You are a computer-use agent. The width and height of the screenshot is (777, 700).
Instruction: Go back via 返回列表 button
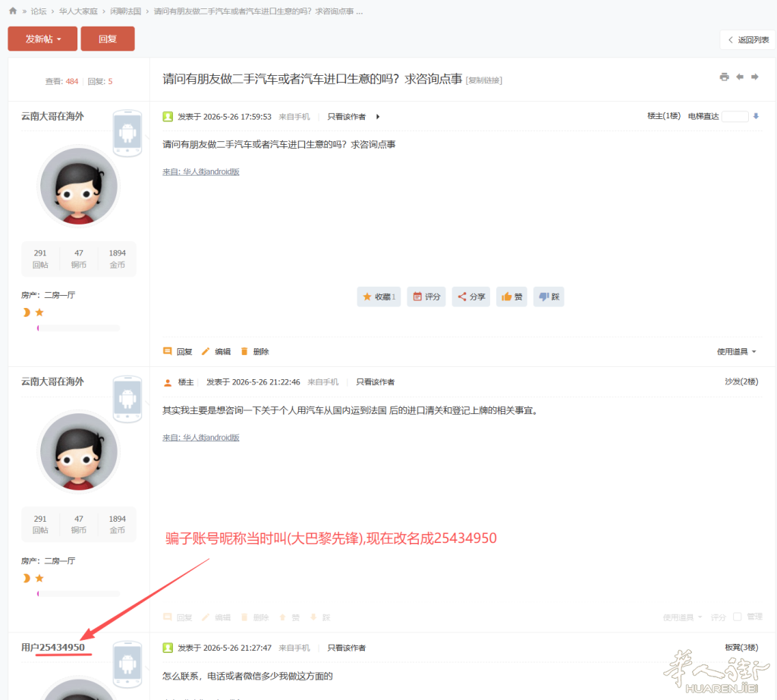tap(747, 39)
